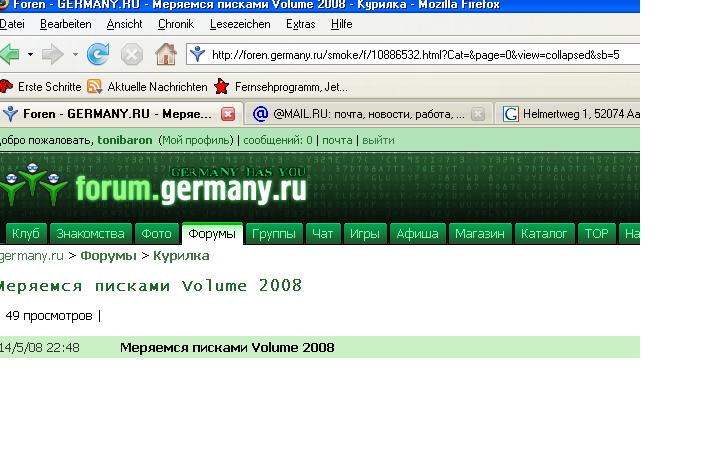Viewport: 720px width, 450px height.
Task: Close the Foren - GERMANY.RU tab
Action: point(228,114)
